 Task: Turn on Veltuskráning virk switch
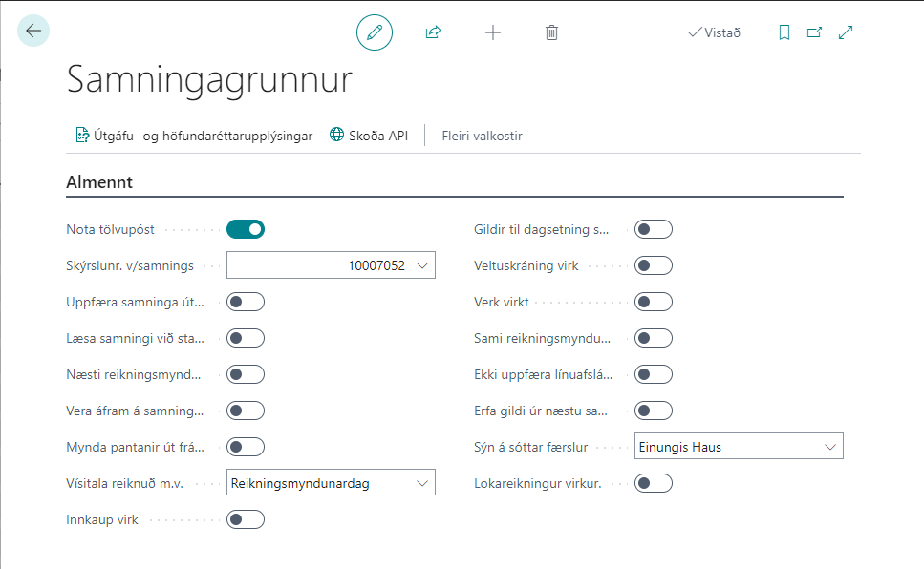pyautogui.click(x=654, y=265)
